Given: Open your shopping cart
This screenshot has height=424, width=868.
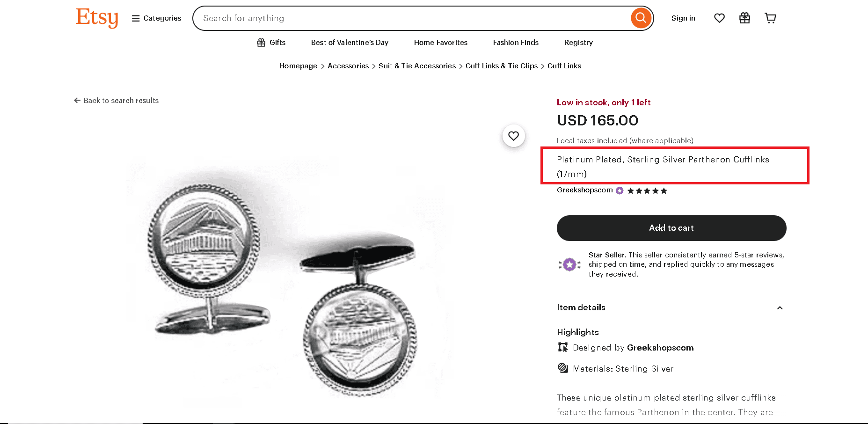Looking at the screenshot, I should click(770, 18).
